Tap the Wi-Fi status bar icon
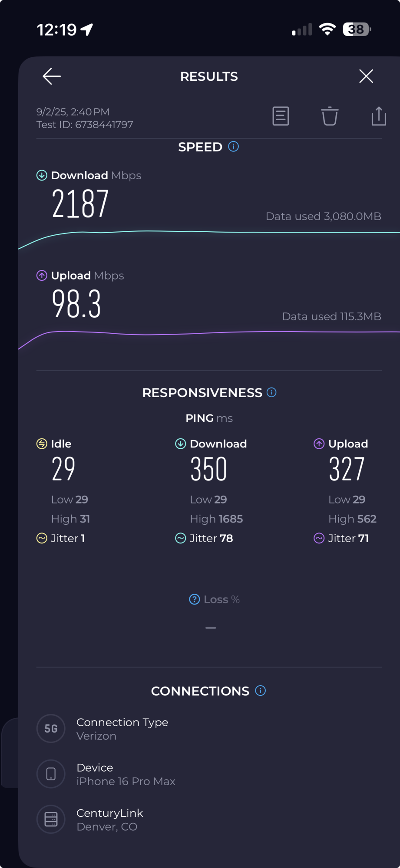The width and height of the screenshot is (400, 868). click(x=327, y=29)
